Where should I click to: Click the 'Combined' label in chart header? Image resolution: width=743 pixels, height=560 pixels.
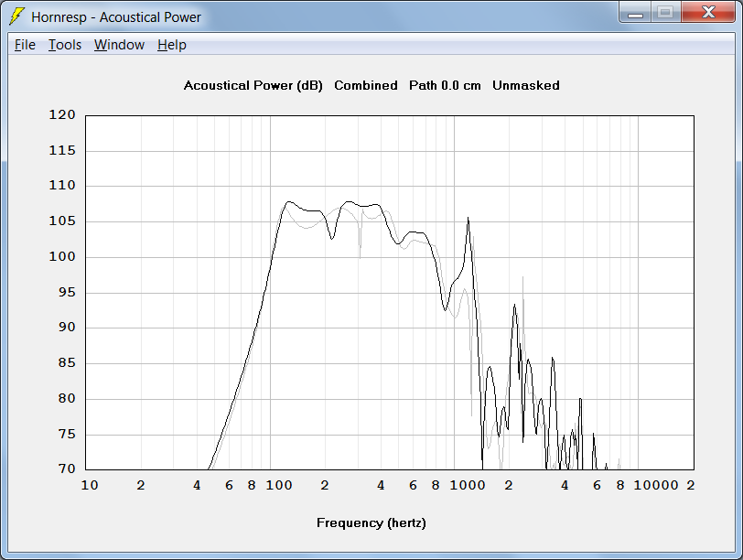pyautogui.click(x=366, y=85)
